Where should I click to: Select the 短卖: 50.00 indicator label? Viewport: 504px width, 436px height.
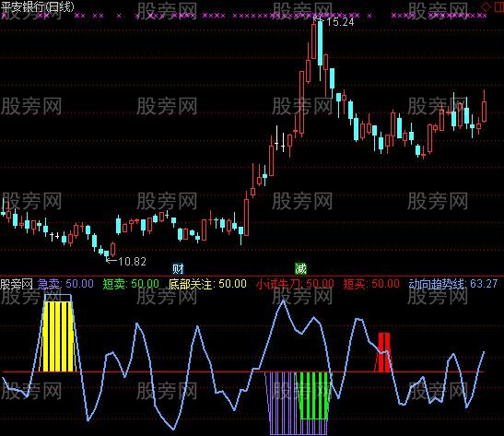(131, 284)
